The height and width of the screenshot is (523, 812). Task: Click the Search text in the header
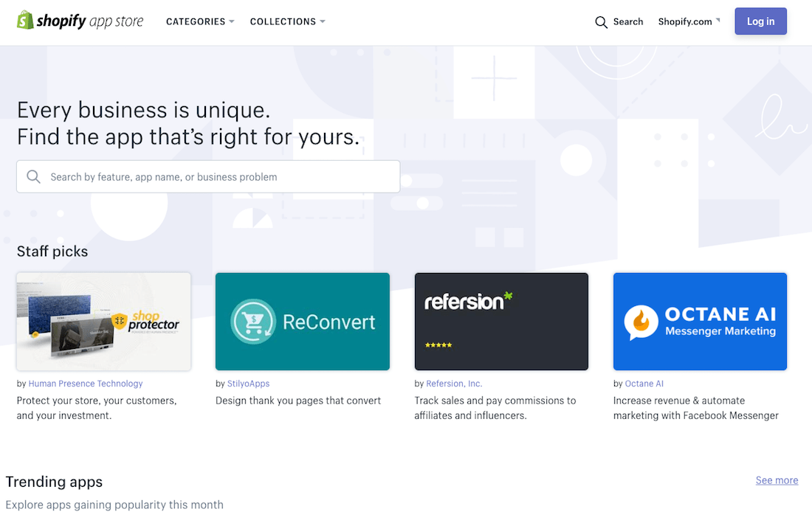point(628,21)
